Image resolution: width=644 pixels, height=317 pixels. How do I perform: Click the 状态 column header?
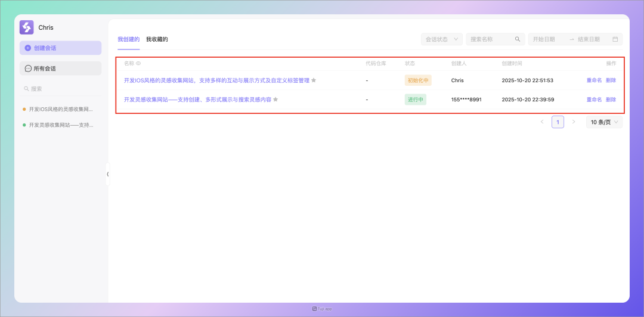point(410,63)
